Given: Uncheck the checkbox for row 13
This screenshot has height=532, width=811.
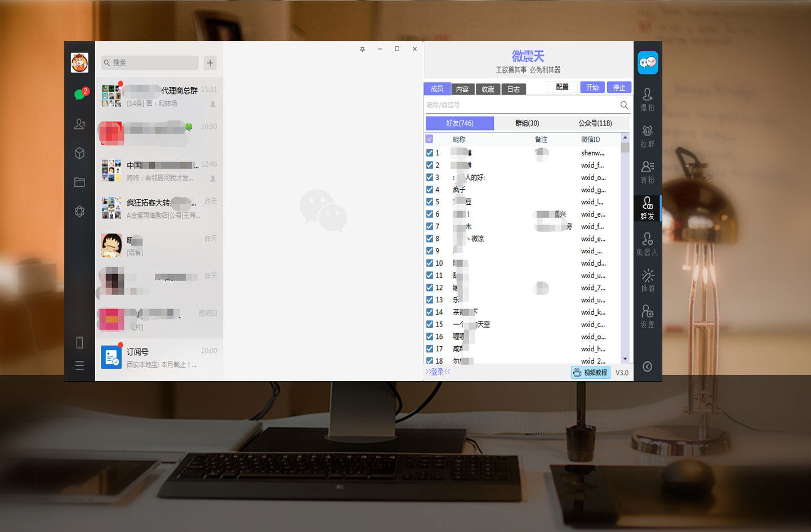Looking at the screenshot, I should [430, 300].
